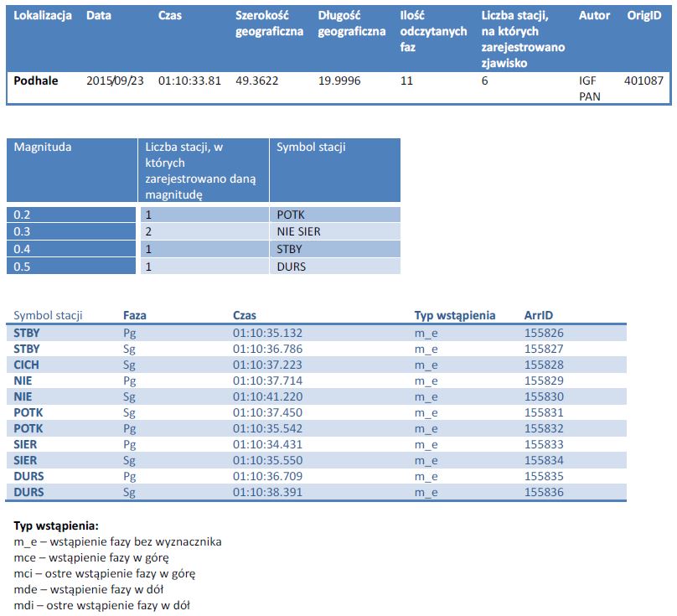Click the Szerokość geograficzna header
The width and height of the screenshot is (677, 616).
[x=269, y=23]
